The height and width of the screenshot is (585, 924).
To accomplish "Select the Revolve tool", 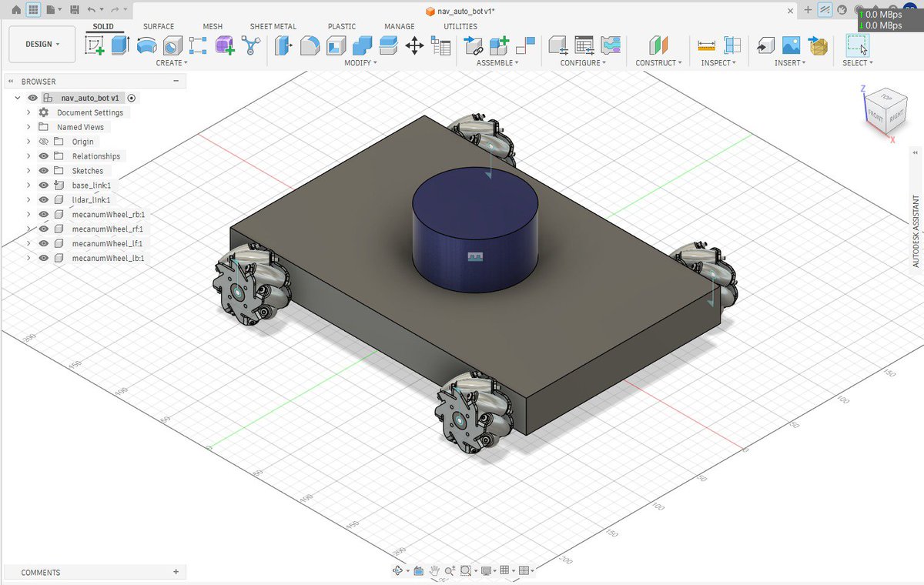I will 146,45.
